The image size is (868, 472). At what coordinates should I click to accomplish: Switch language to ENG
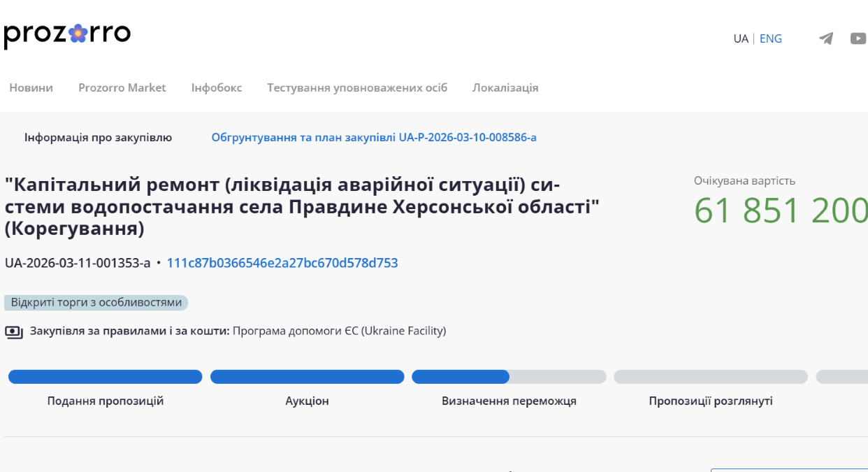click(x=771, y=38)
